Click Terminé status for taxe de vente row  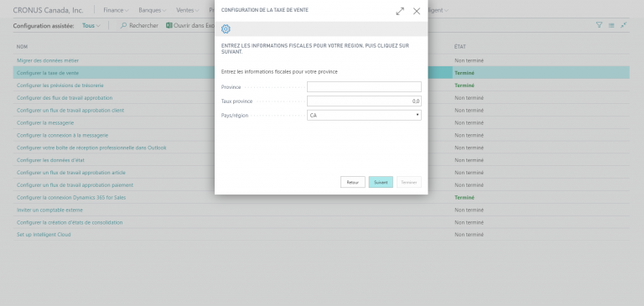click(x=464, y=73)
